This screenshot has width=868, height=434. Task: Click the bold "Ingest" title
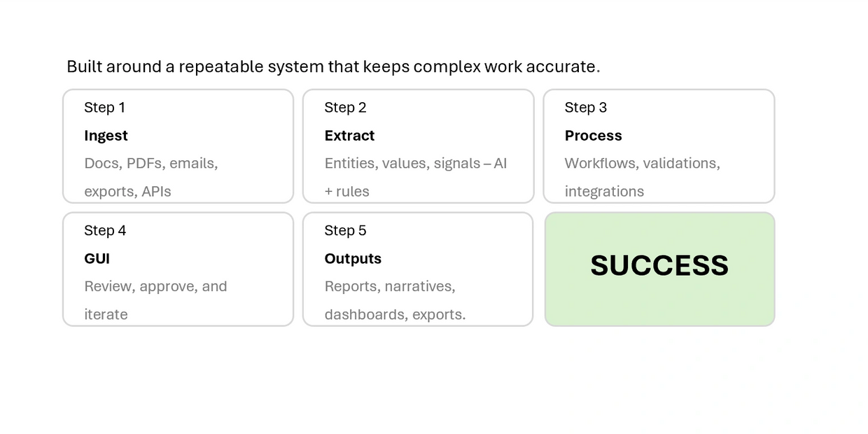(106, 135)
